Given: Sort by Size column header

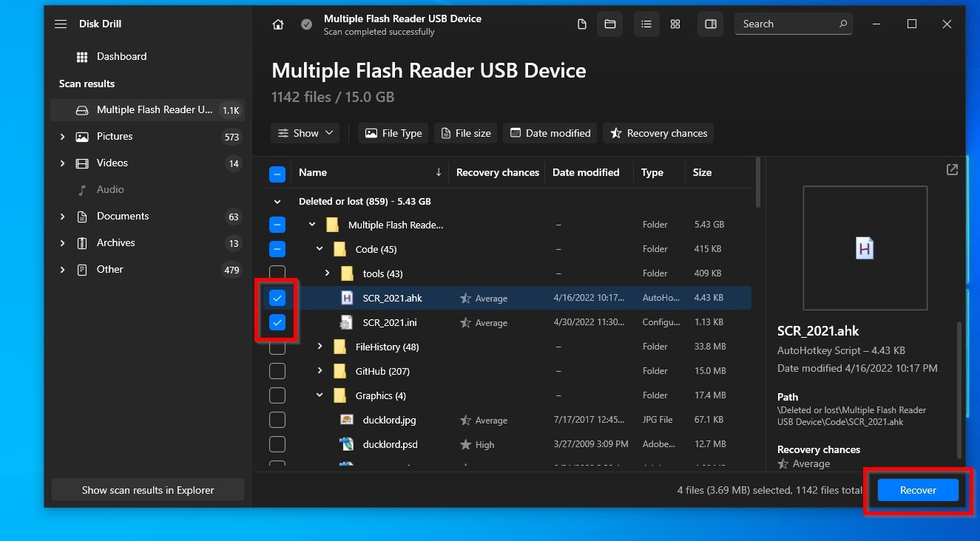Looking at the screenshot, I should click(x=702, y=172).
